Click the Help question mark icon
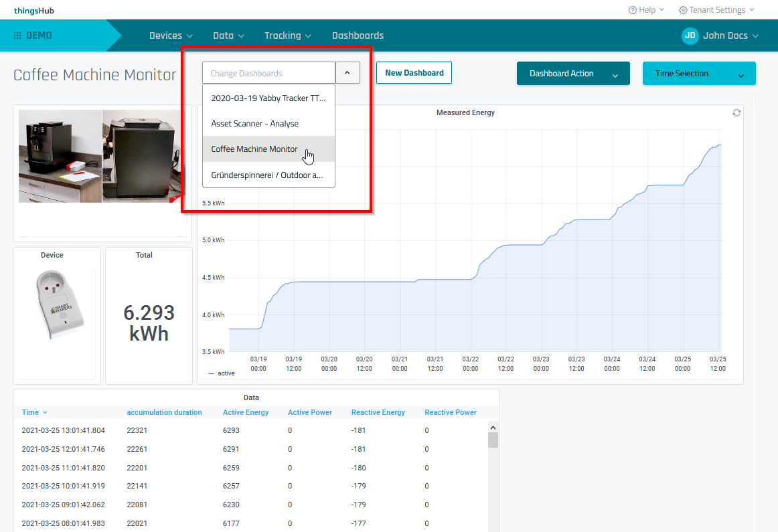This screenshot has height=532, width=778. [633, 10]
